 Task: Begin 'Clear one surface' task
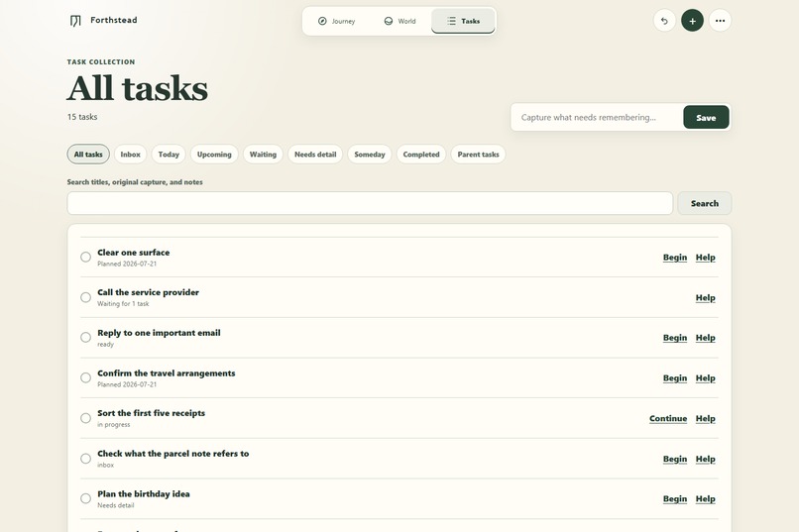coord(675,258)
